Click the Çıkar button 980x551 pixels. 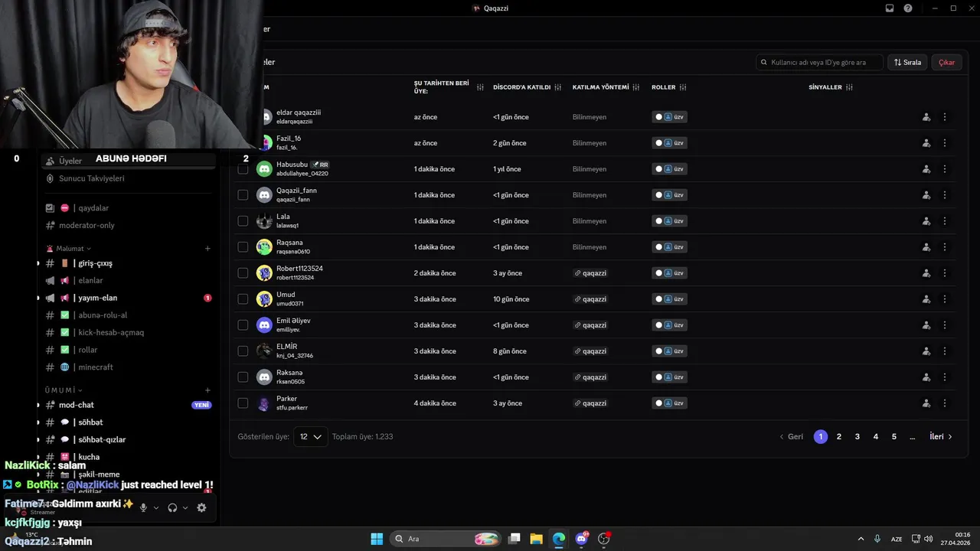tap(947, 62)
